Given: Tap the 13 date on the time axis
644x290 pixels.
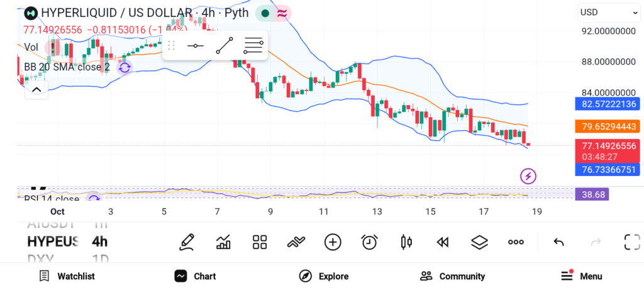Looking at the screenshot, I should coord(377,211).
